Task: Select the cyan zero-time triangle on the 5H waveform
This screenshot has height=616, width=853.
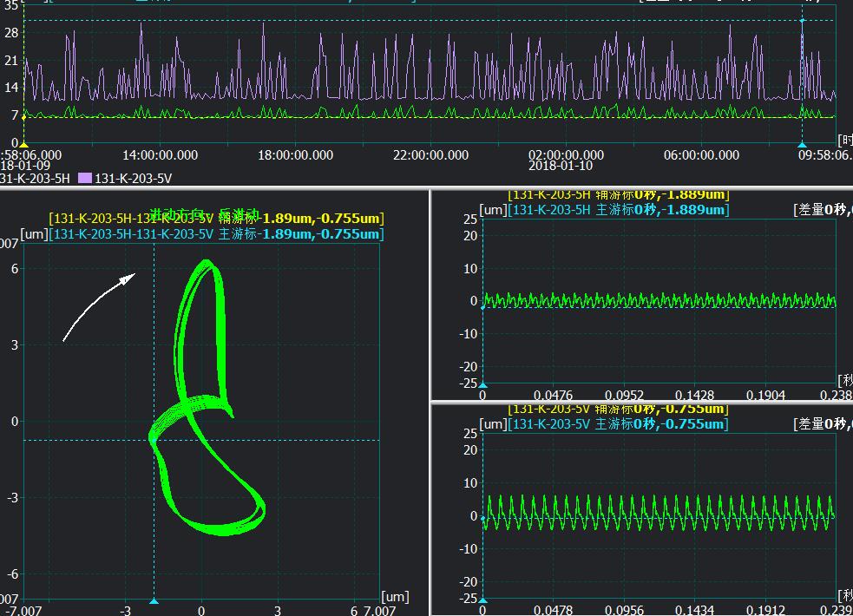Action: (482, 384)
